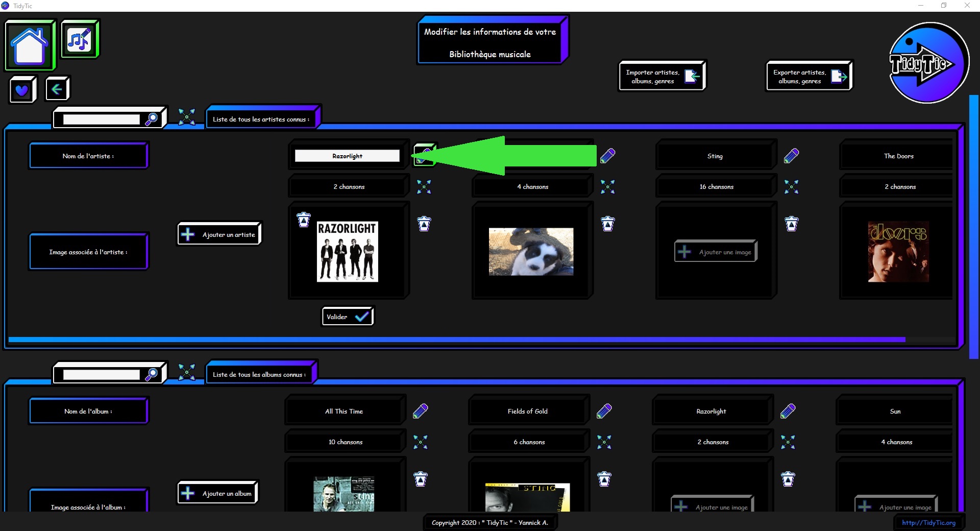Open the http://TidyTic.org link
This screenshot has width=980, height=531.
pos(928,522)
